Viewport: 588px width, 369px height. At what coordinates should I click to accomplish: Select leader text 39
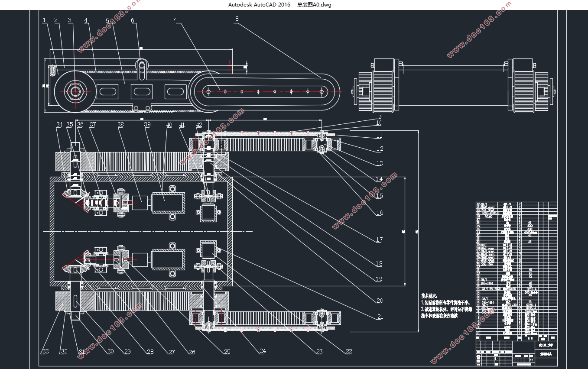tap(147, 125)
